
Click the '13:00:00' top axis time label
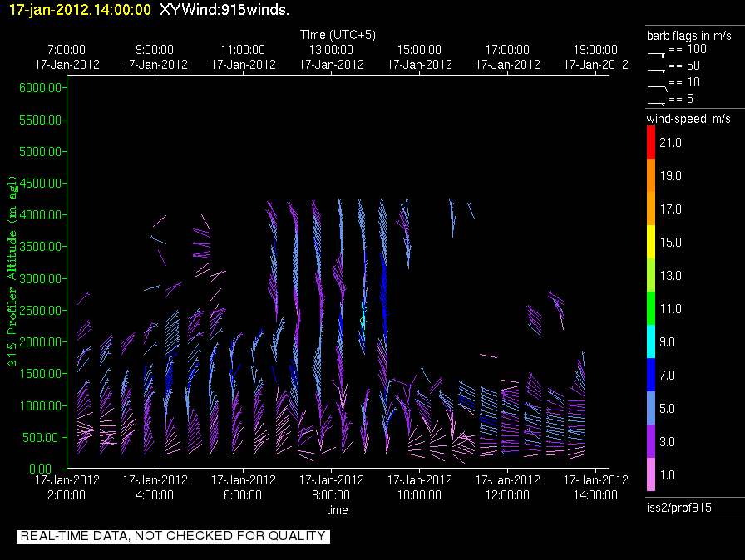331,50
